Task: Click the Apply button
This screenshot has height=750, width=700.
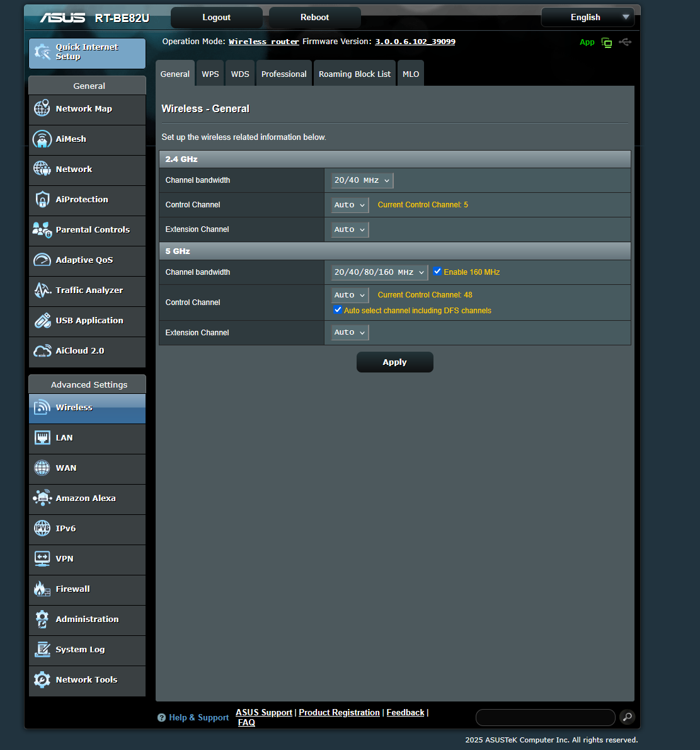Action: click(394, 362)
